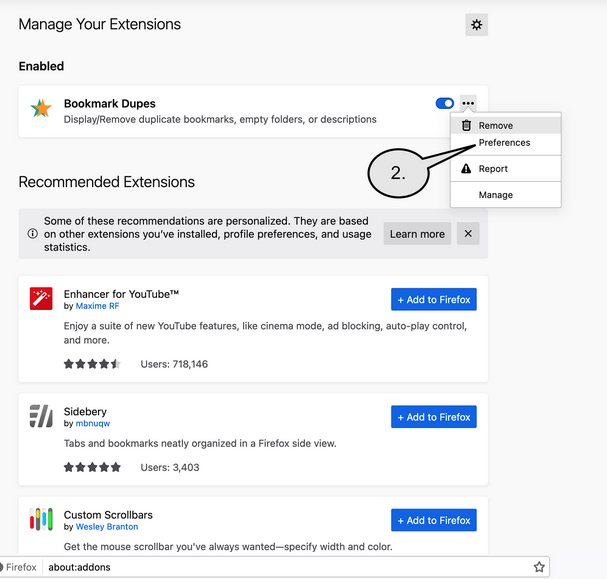The height and width of the screenshot is (579, 607).
Task: Click the Learn more button
Action: (x=417, y=234)
